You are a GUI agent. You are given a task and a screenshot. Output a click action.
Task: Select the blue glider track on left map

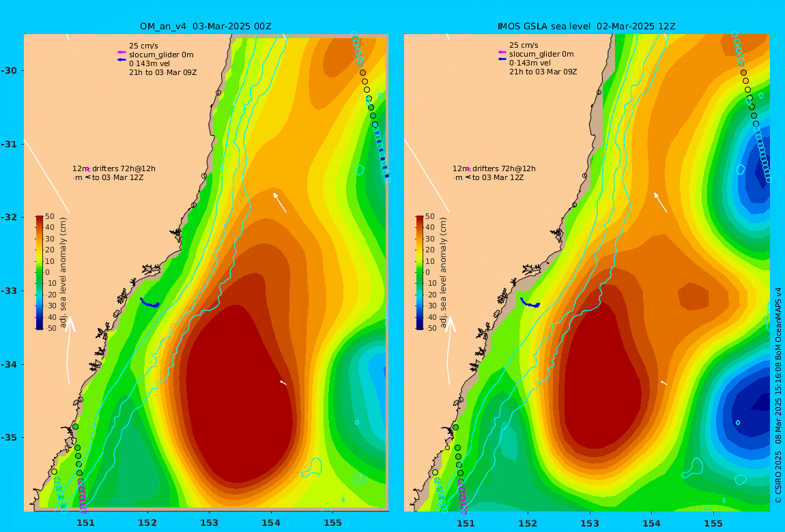pyautogui.click(x=149, y=303)
